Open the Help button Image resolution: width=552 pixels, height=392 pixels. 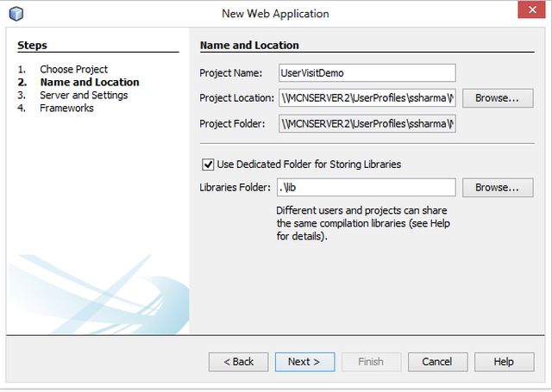(504, 362)
